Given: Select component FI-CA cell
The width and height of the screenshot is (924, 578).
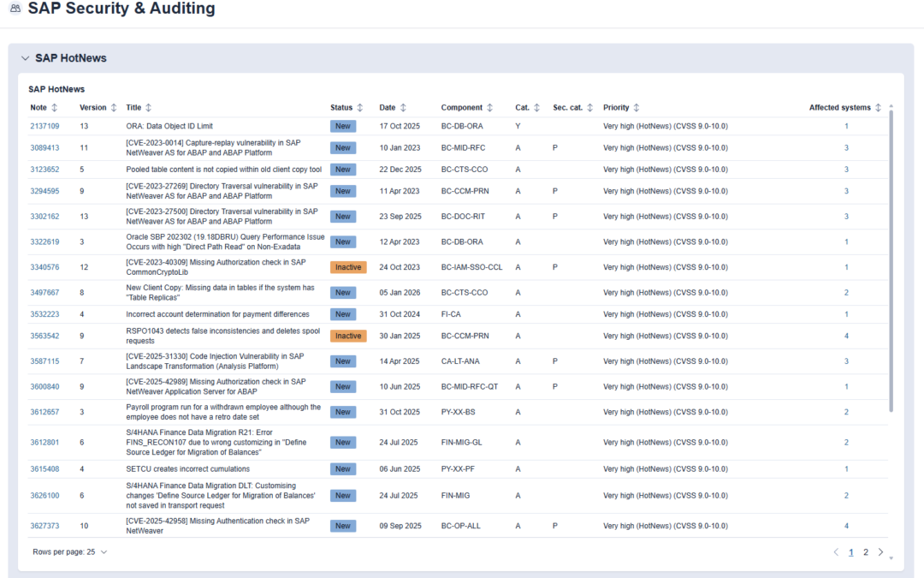Looking at the screenshot, I should (451, 314).
